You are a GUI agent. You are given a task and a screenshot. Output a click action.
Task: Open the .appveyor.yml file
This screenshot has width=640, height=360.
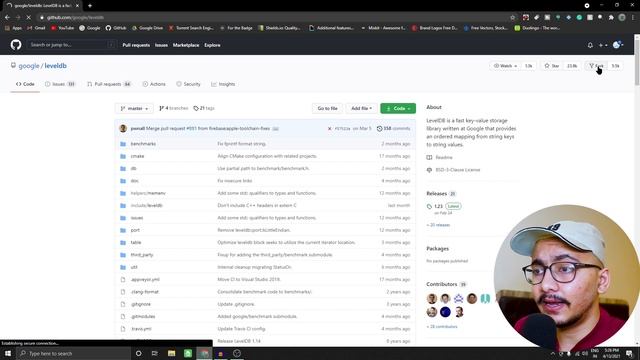145,280
